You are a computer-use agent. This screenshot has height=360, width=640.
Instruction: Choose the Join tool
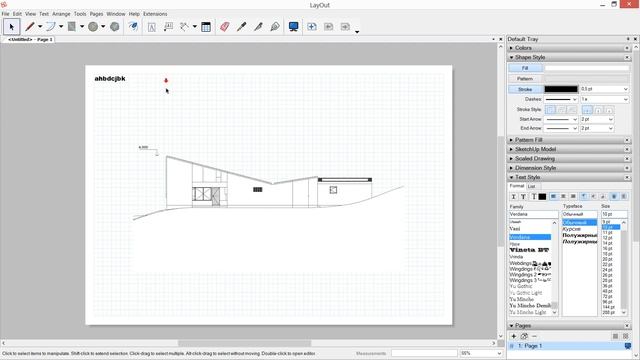click(x=275, y=27)
